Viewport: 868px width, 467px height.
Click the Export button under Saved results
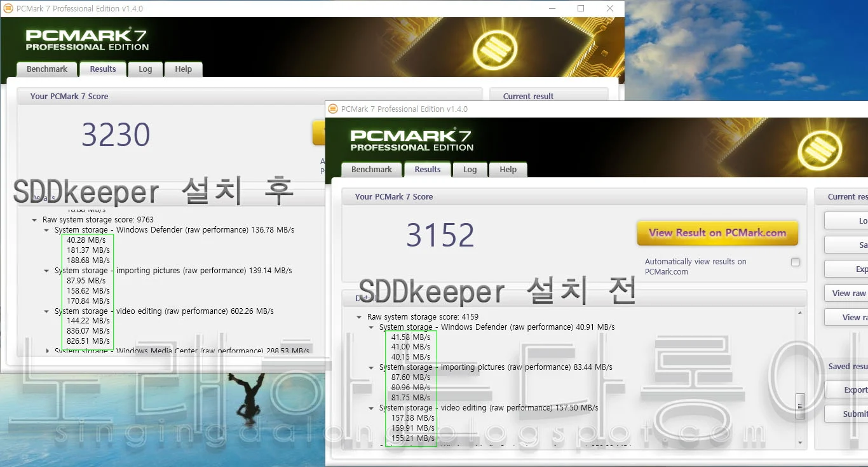[x=846, y=390]
